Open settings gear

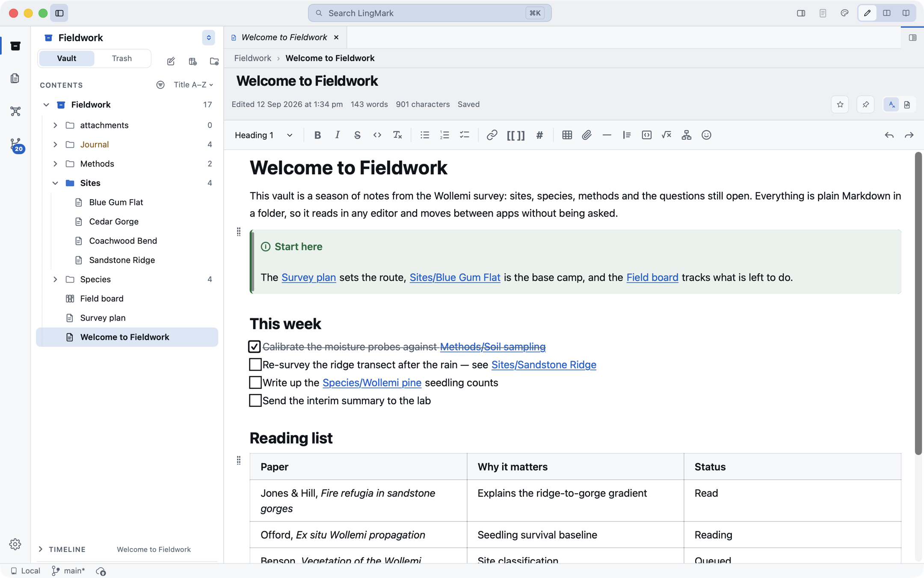(15, 544)
